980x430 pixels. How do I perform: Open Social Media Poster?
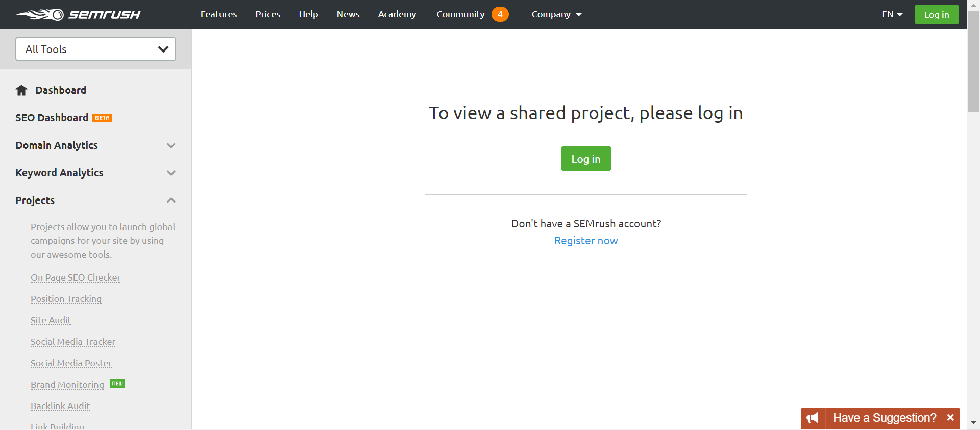pyautogui.click(x=71, y=363)
